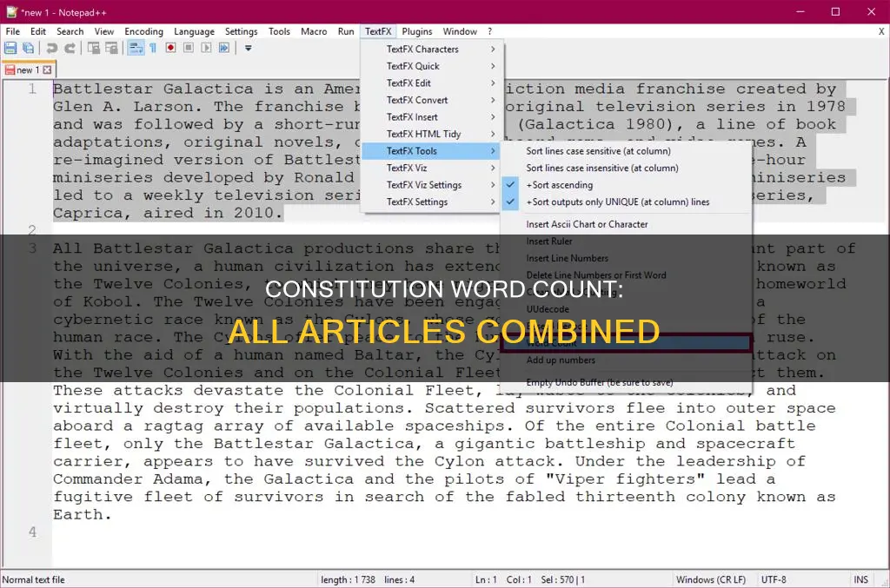Redo an action using the toolbar icon

[70, 48]
